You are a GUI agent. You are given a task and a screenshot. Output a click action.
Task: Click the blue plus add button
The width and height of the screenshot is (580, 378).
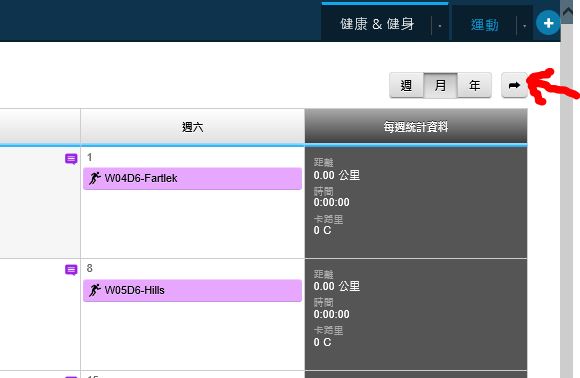click(548, 23)
